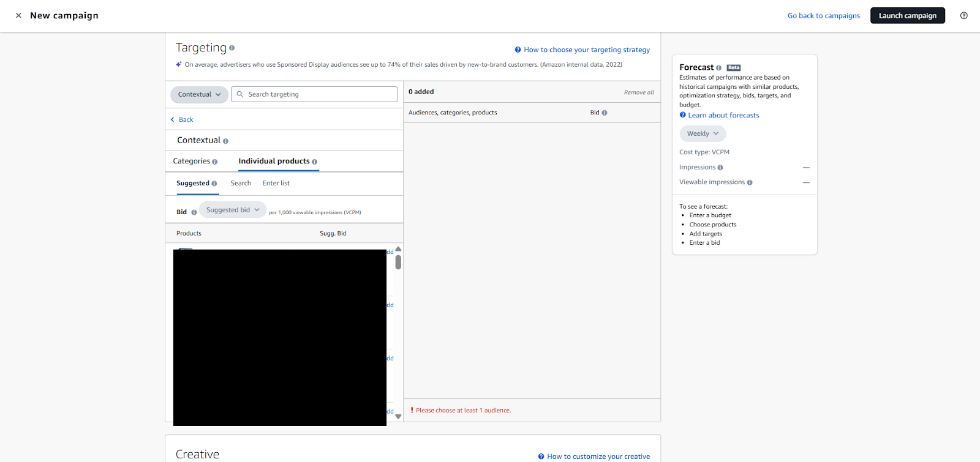The image size is (980, 462).
Task: Click the Viewable impressions info icon
Action: click(x=750, y=182)
